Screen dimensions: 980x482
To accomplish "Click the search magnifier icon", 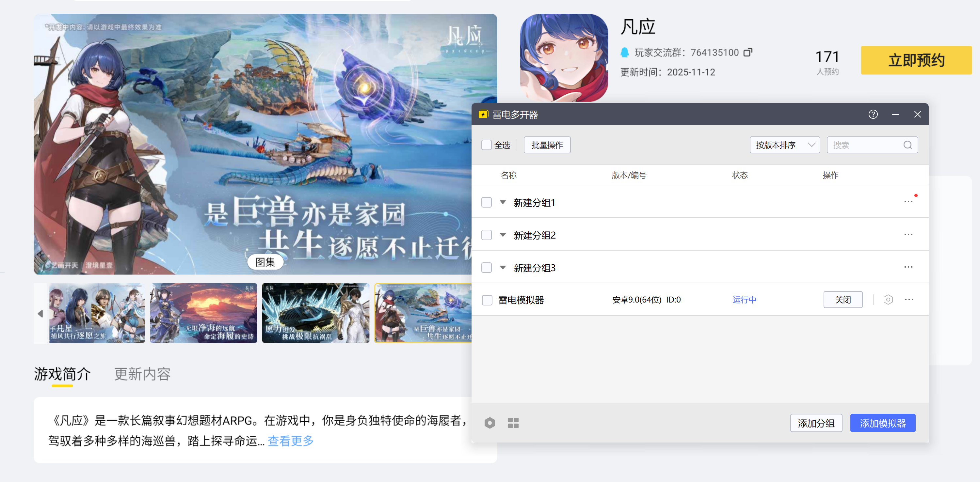I will click(907, 145).
